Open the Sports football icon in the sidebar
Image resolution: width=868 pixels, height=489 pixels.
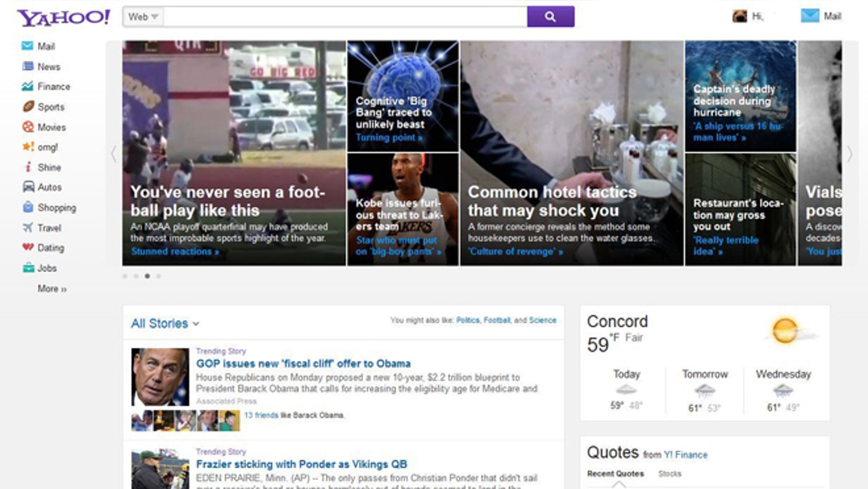click(28, 106)
